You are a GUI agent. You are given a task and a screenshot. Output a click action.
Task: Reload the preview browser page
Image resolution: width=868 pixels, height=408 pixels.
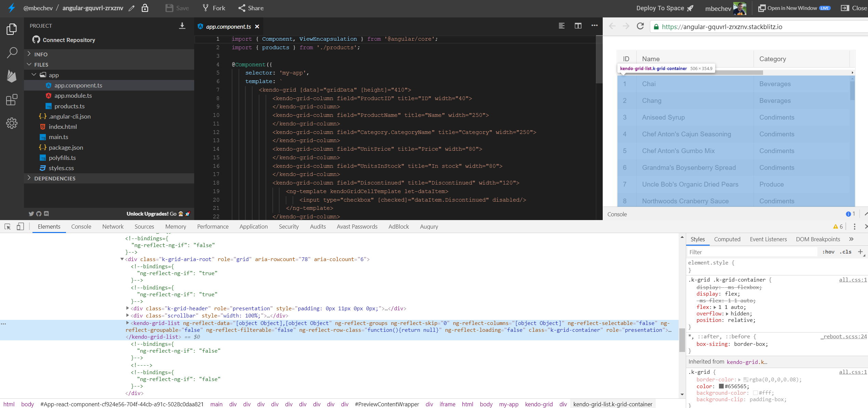point(640,26)
